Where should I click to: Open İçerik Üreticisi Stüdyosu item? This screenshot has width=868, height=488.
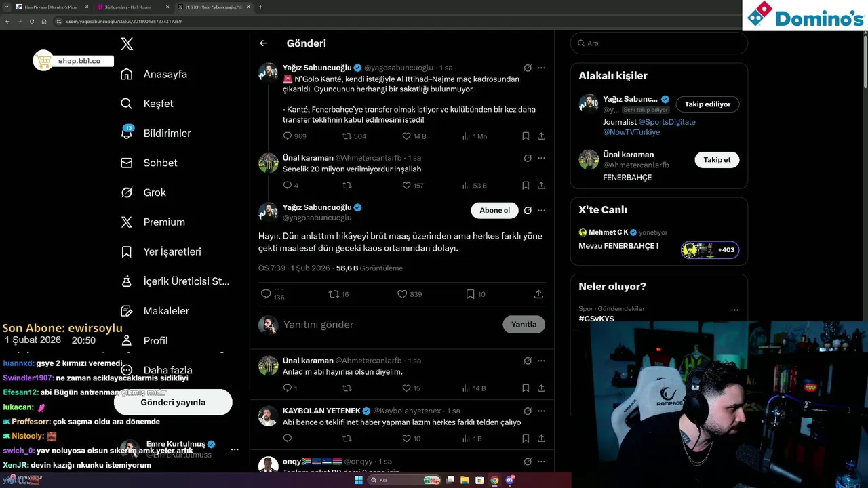tap(175, 281)
